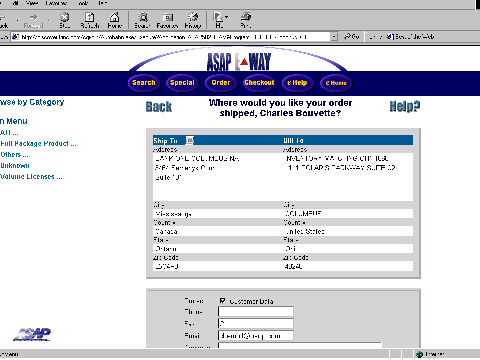Screen dimensions: 480x360
Task: Open Favorites from the browser toolbar
Action: coord(167,20)
